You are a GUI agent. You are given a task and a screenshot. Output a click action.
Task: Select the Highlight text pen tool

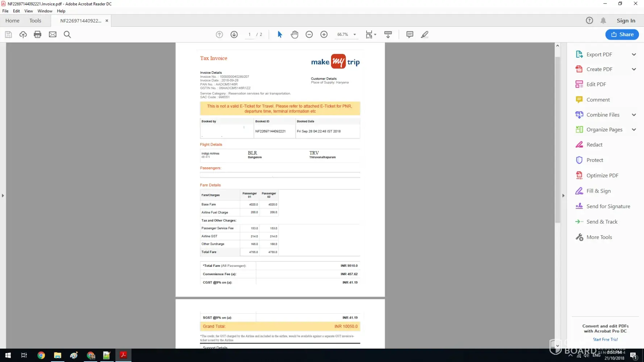coord(425,34)
